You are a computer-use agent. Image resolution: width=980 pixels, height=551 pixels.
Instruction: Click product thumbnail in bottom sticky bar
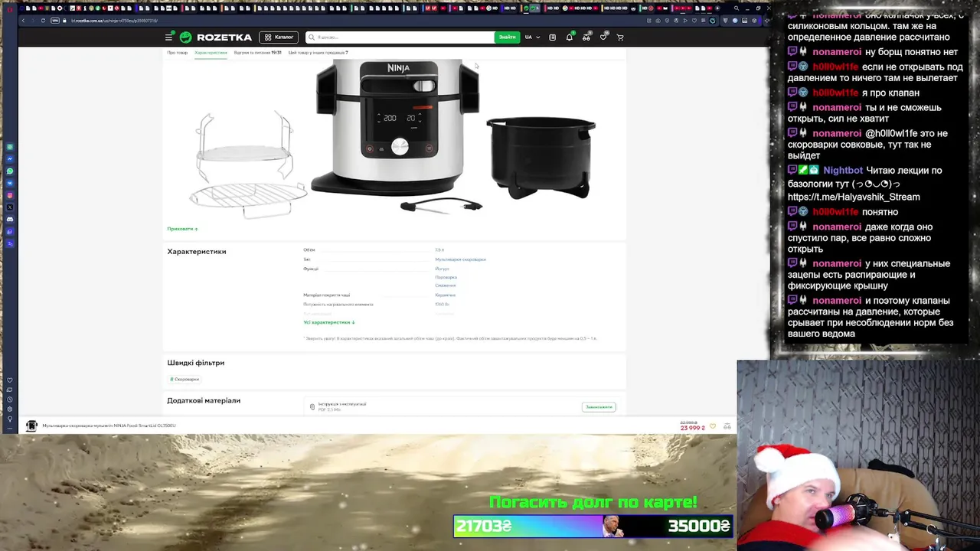31,426
